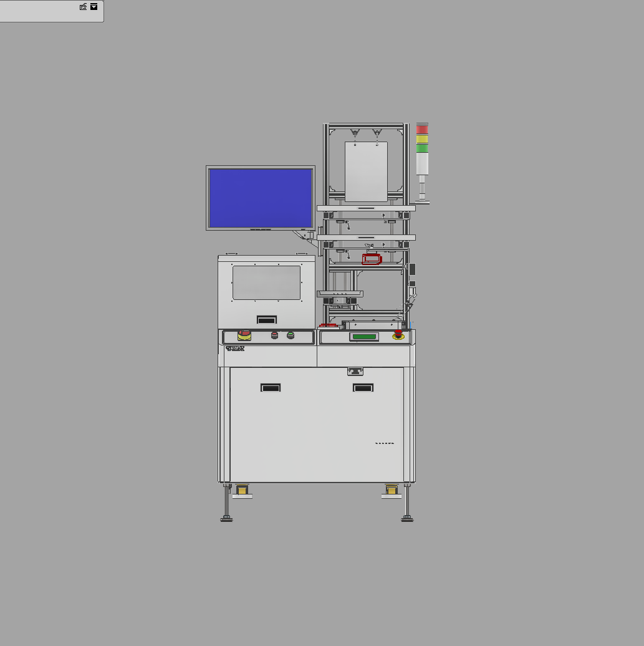
Task: Select the green LCD display on the right panel
Action: [365, 336]
